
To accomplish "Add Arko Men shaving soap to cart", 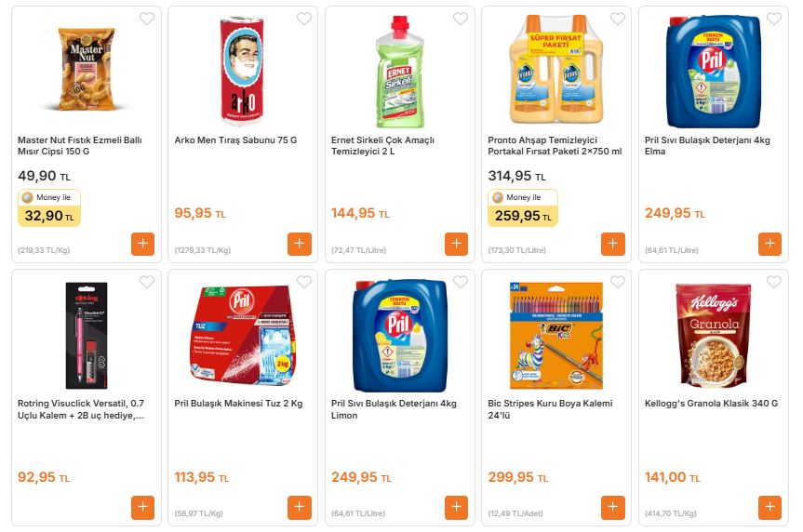I will coord(300,245).
